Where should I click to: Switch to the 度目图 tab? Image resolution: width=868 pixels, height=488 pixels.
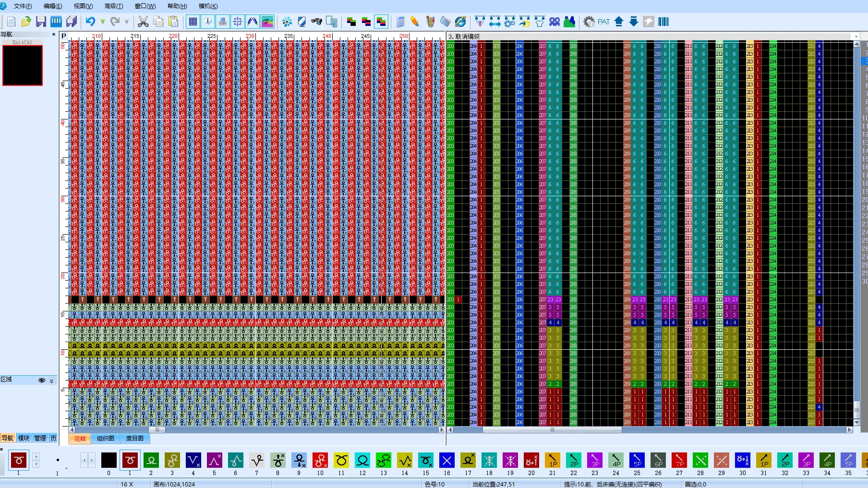coord(135,439)
